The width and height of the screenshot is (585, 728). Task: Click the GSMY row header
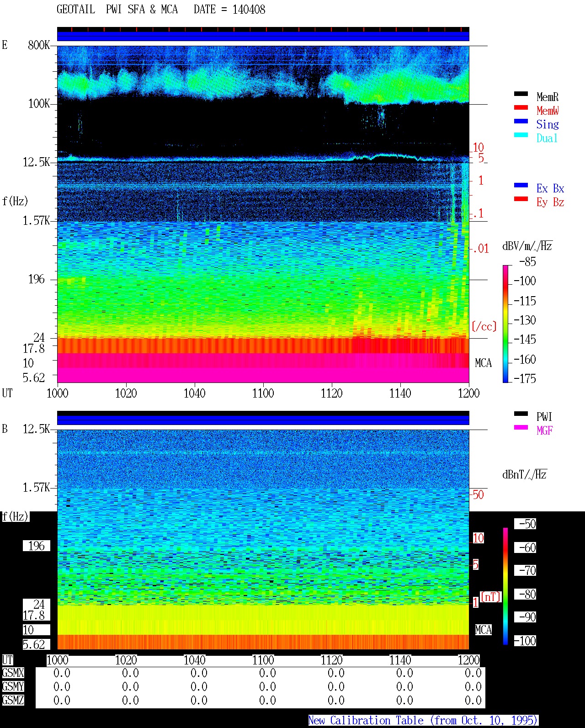[13, 687]
